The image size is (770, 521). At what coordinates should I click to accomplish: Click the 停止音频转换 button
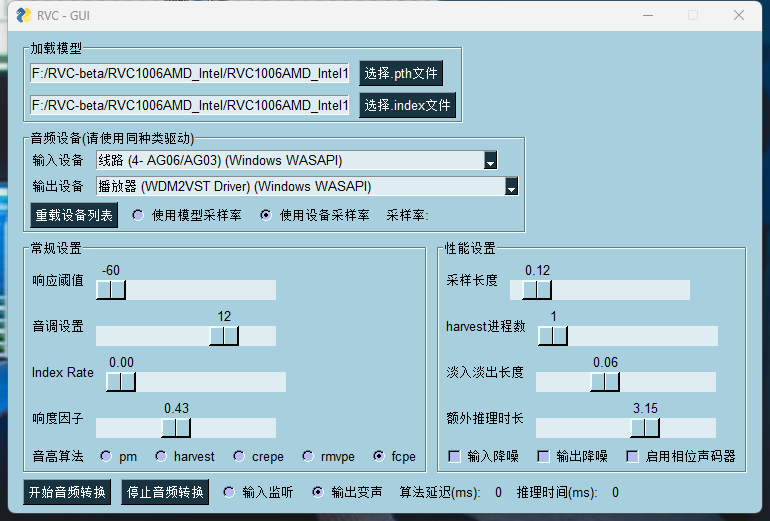(165, 492)
